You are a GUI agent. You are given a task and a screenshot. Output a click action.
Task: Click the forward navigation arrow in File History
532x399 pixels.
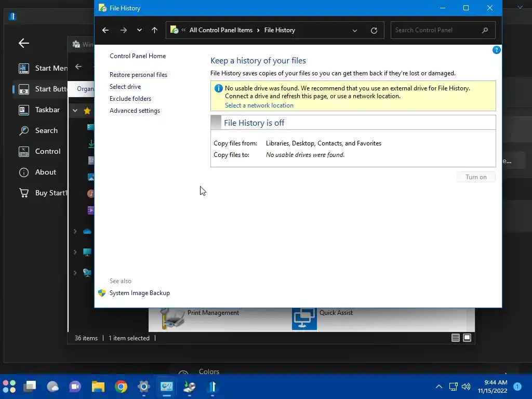coord(124,30)
